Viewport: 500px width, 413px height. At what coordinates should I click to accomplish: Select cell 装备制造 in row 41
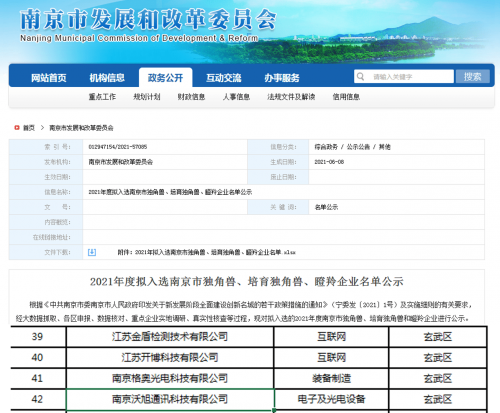point(331,378)
